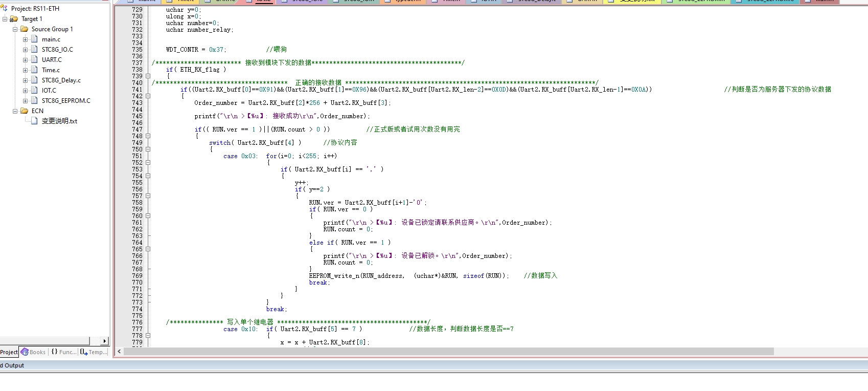Place cursor on WDT_CONTR = 0x37 line
This screenshot has width=868, height=391.
click(196, 50)
